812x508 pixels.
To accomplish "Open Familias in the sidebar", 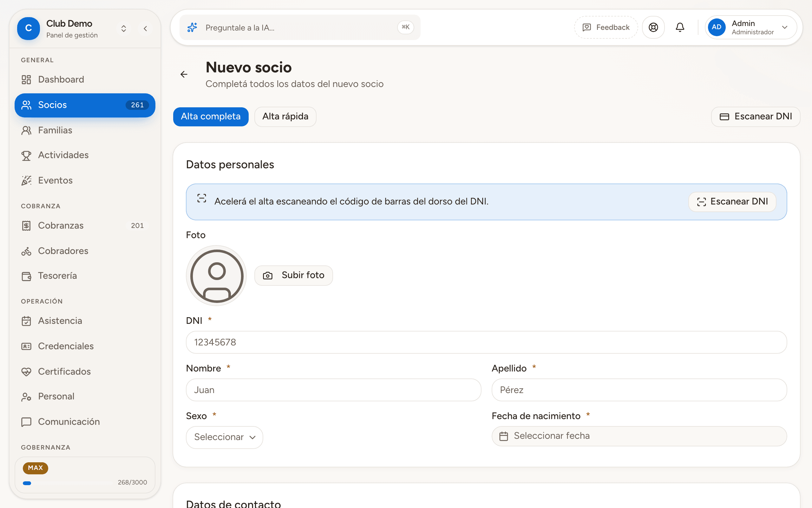I will 85,130.
